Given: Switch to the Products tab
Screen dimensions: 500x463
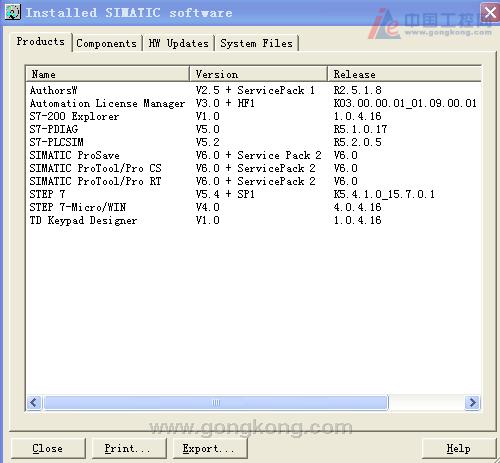Looking at the screenshot, I should coord(40,42).
